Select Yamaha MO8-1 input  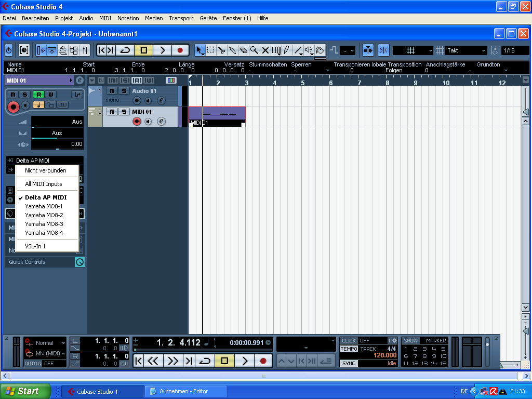coord(47,206)
